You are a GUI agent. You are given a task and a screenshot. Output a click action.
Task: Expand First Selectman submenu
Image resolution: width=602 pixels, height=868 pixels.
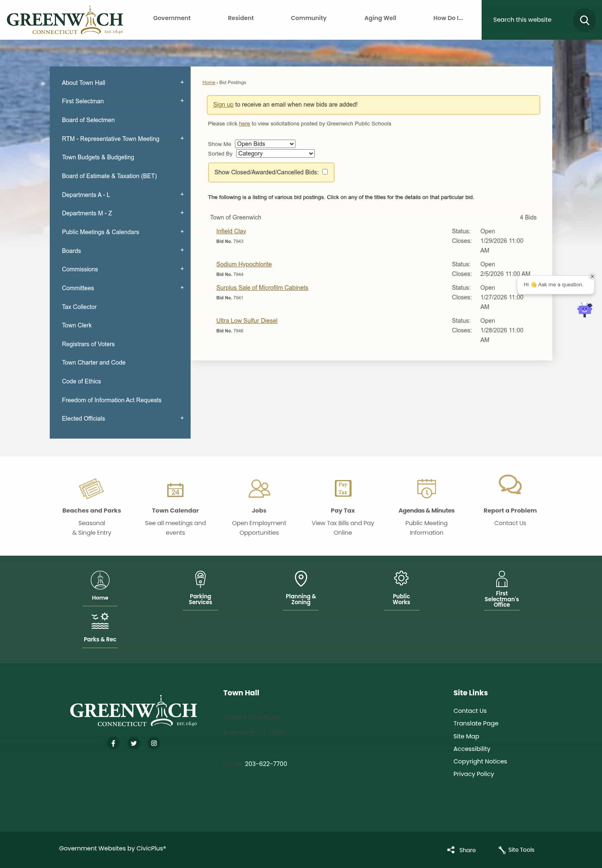[182, 101]
